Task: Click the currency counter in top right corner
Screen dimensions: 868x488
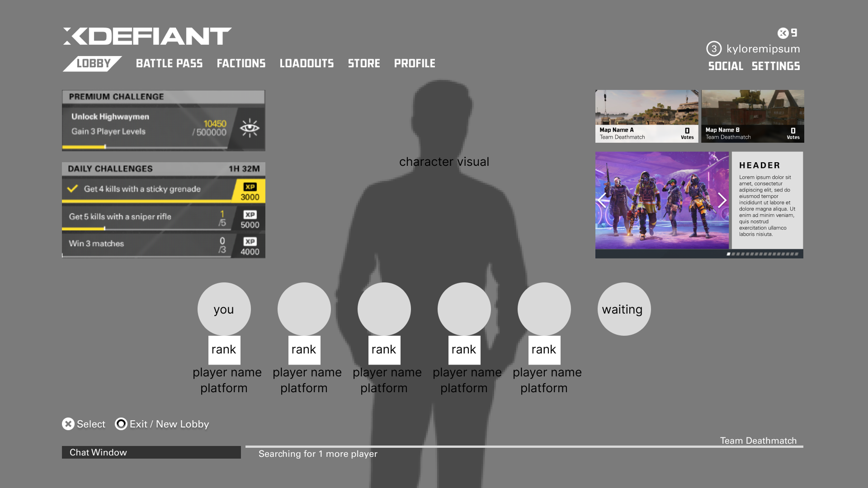Action: [x=788, y=33]
